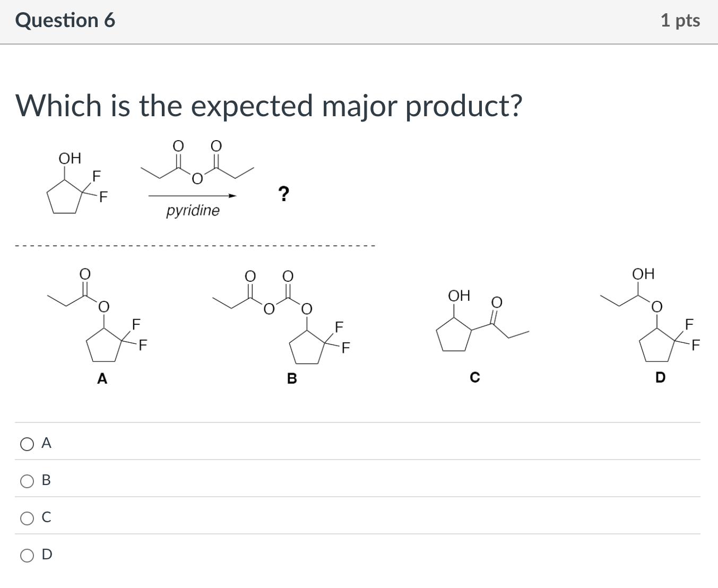Click the answer label B text
Image resolution: width=718 pixels, height=588 pixels.
46,480
